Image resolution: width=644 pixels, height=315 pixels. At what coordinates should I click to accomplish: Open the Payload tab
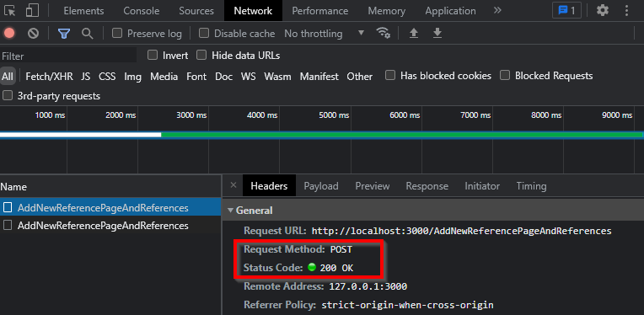[321, 186]
